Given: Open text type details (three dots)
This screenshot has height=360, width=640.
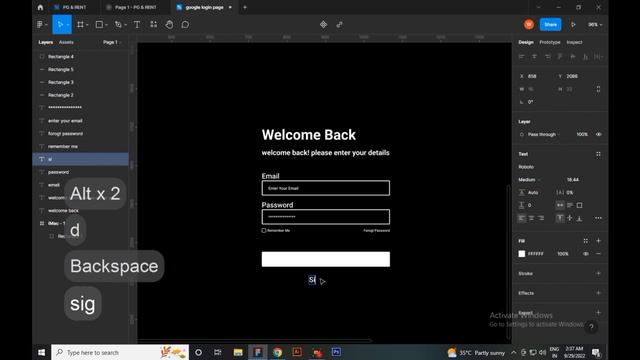Looking at the screenshot, I should pos(598,218).
